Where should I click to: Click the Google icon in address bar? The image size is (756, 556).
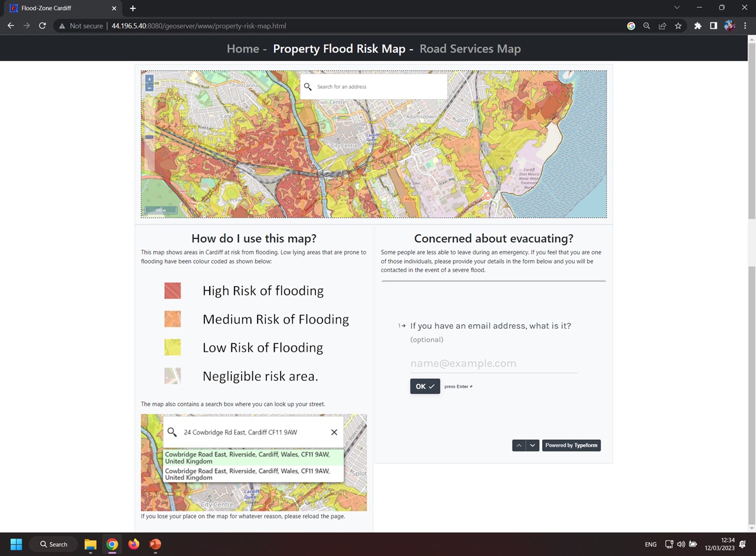point(631,26)
